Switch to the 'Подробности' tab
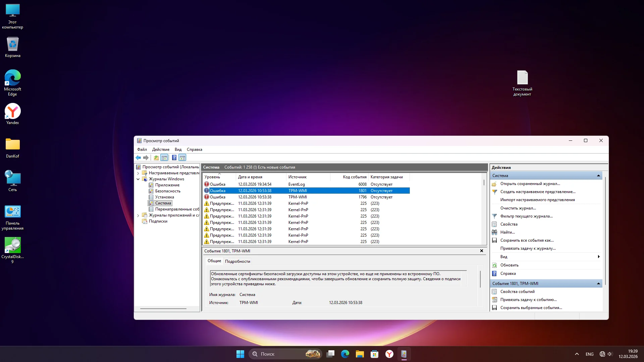This screenshot has height=362, width=644. tap(237, 261)
